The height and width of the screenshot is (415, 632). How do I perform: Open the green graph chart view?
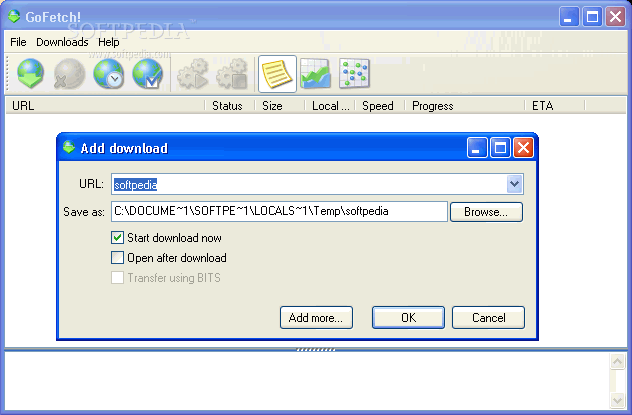click(x=316, y=74)
